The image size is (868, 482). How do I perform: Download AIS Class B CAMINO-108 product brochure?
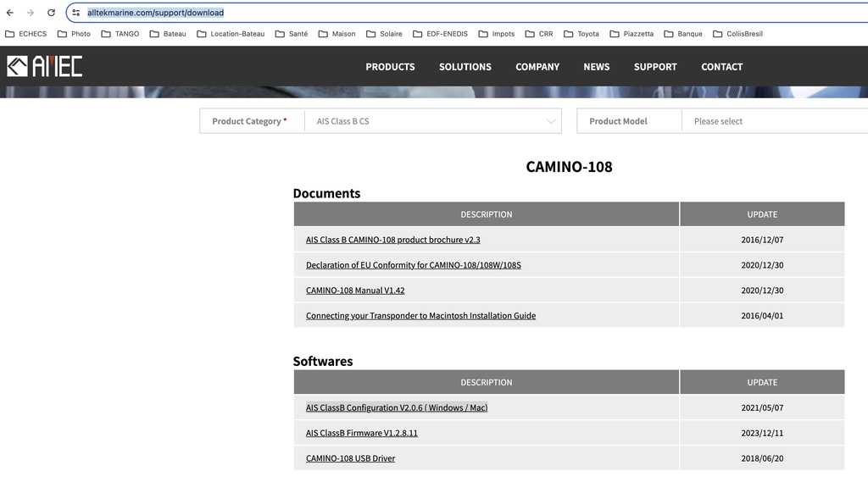coord(392,240)
